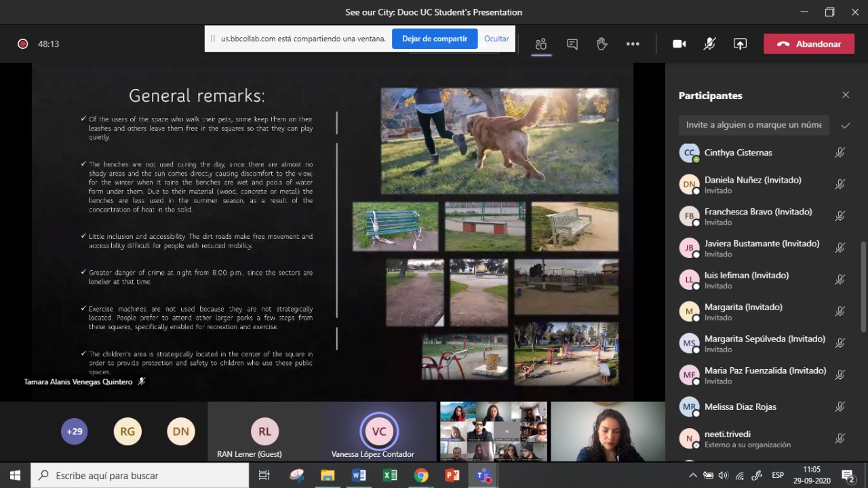Click the +29 more participants bubble
Viewport: 868px width, 488px height.
click(74, 431)
